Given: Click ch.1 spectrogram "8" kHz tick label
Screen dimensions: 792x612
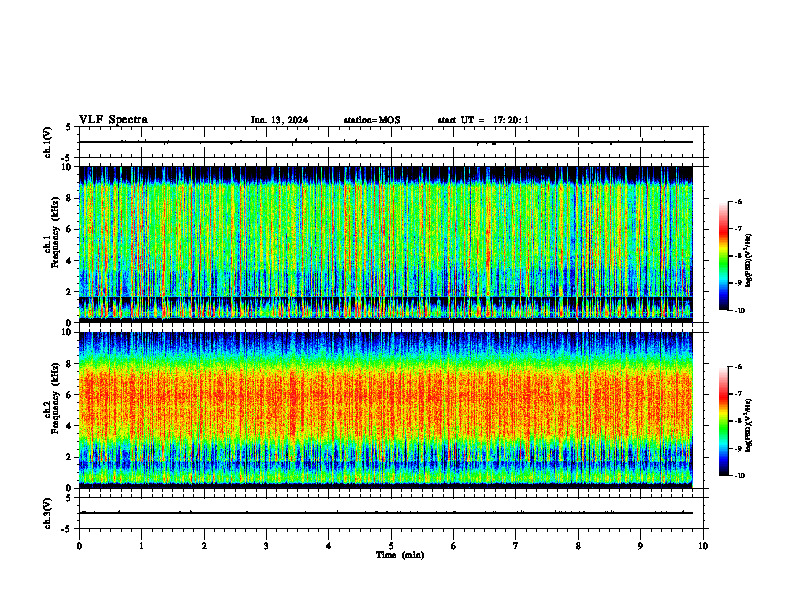Looking at the screenshot, I should pyautogui.click(x=69, y=198).
